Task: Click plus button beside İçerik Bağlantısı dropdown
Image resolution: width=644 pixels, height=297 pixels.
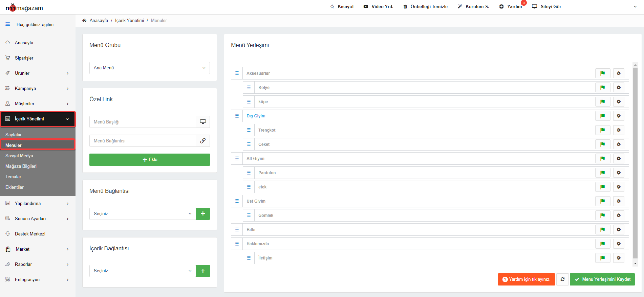Action: (203, 271)
